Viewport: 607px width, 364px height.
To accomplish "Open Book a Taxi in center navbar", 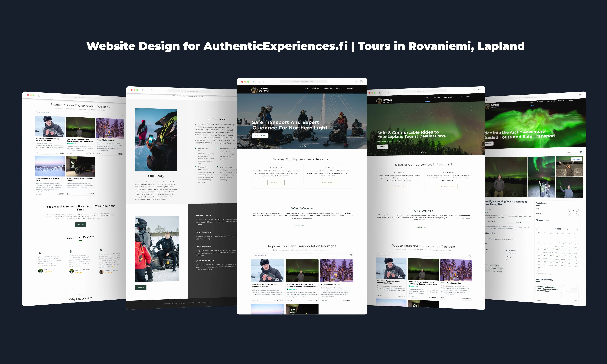I will (x=328, y=88).
